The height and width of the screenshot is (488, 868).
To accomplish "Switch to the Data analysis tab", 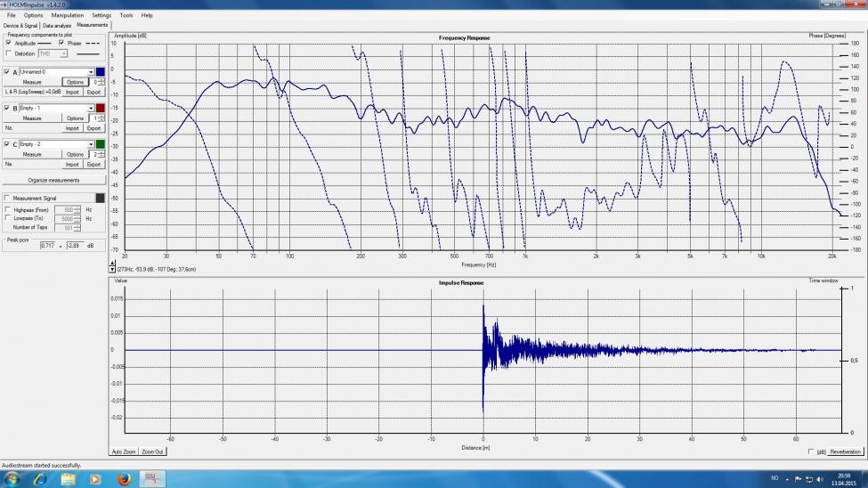I will (x=57, y=26).
